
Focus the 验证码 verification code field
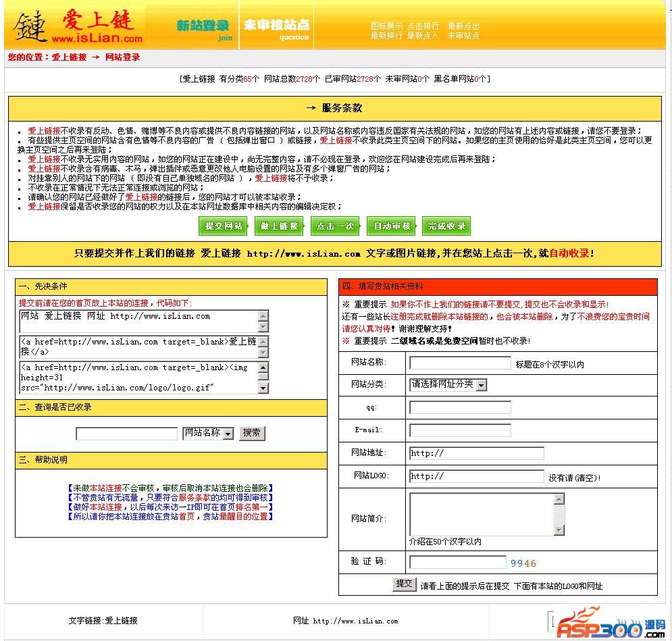[457, 562]
